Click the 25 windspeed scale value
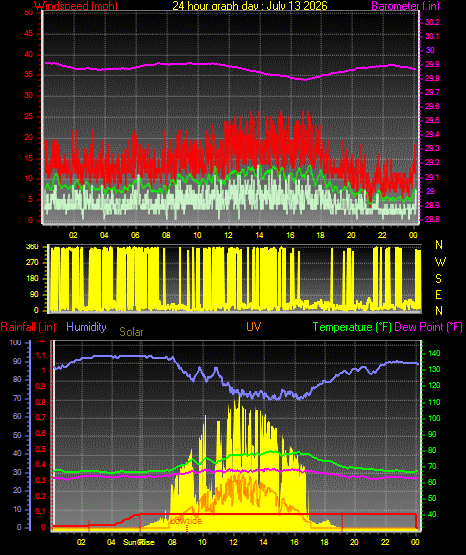Screen dimensions: 466x555 click(x=28, y=116)
